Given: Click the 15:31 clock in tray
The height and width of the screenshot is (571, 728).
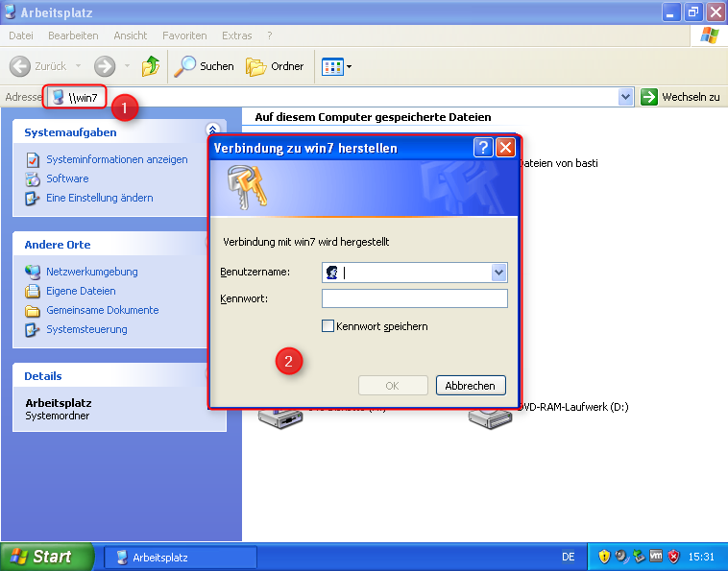Looking at the screenshot, I should [701, 557].
